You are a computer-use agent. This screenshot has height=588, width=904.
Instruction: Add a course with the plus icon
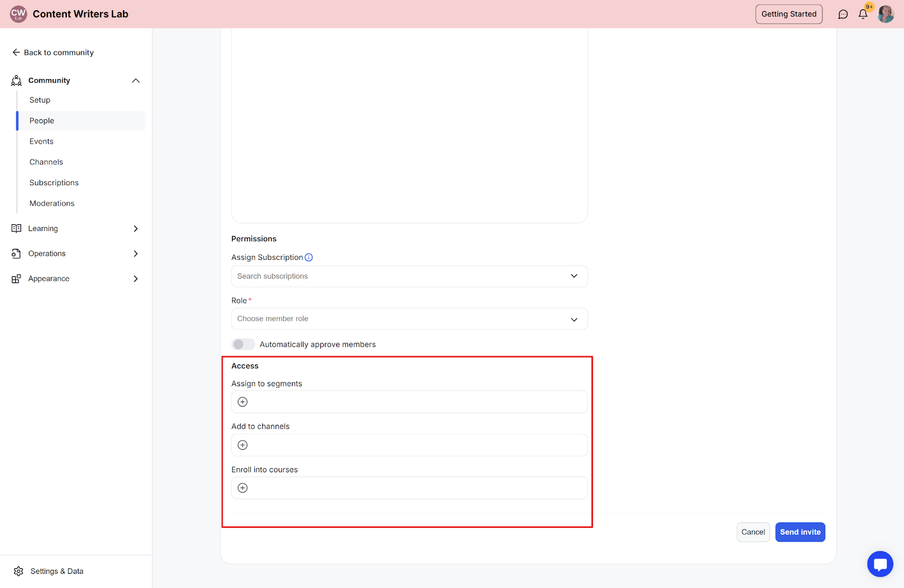click(243, 488)
